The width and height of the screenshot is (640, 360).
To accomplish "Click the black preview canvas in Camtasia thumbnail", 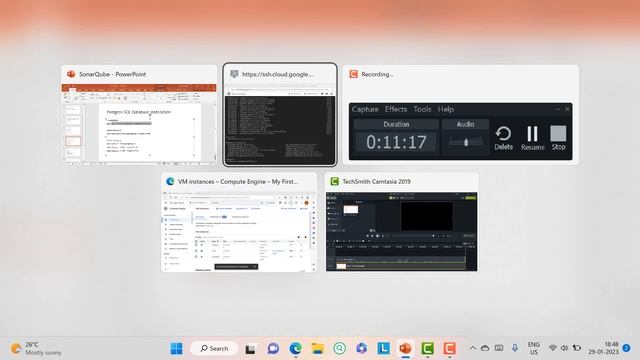I will [426, 216].
